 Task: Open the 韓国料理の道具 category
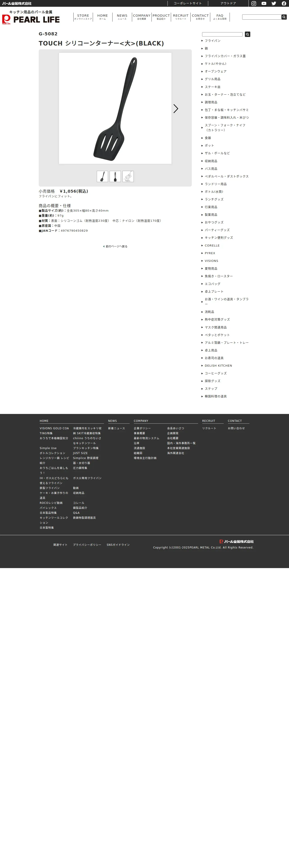[x=216, y=396]
